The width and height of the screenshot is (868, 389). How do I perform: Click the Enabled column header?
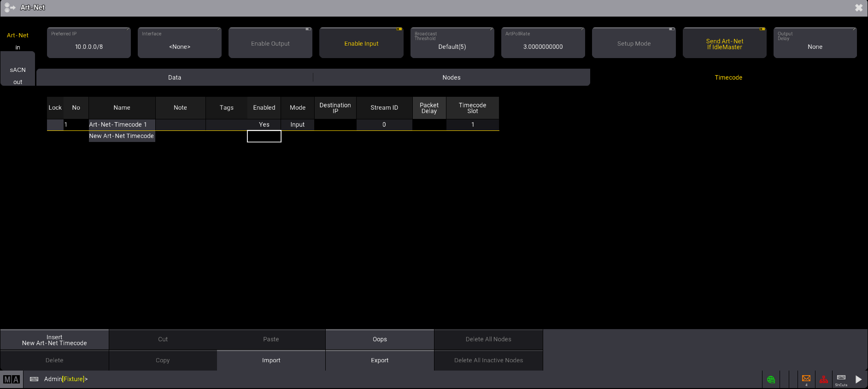[264, 108]
